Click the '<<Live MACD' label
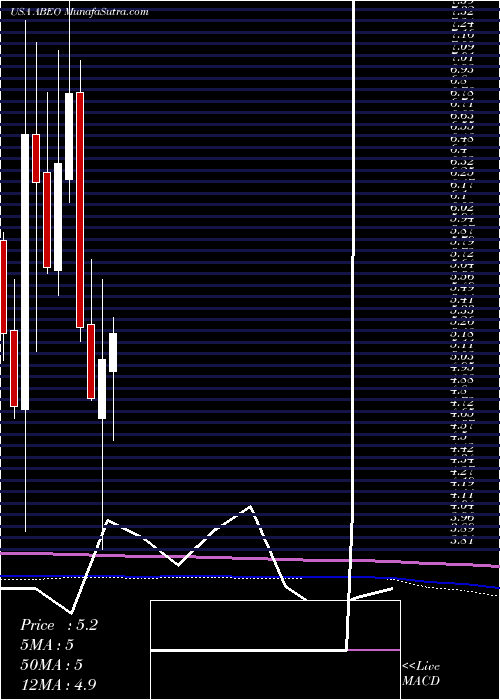The height and width of the screenshot is (700, 500). [421, 674]
